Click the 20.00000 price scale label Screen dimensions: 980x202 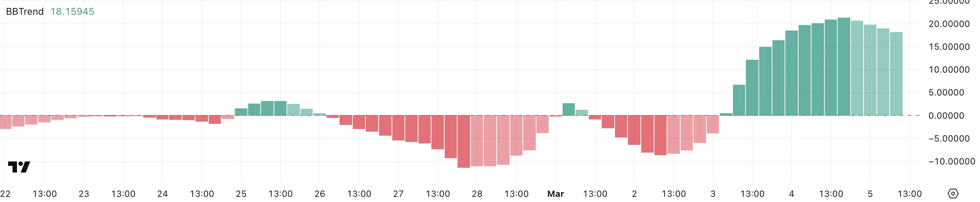coord(949,24)
